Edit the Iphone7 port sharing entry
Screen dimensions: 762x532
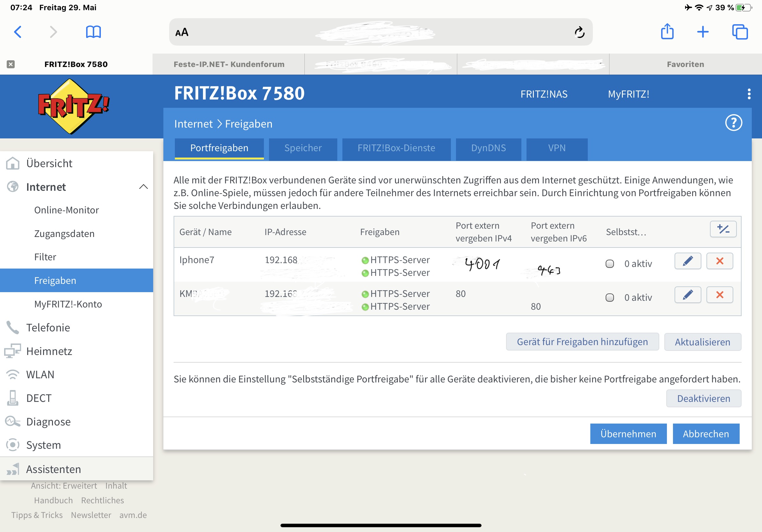click(x=687, y=261)
